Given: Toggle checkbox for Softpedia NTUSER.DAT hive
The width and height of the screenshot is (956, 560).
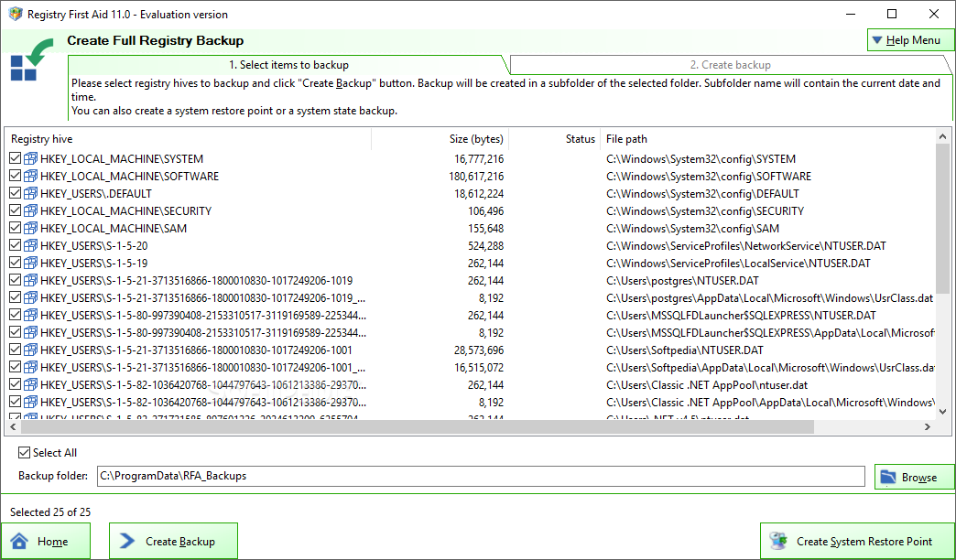Looking at the screenshot, I should (16, 350).
